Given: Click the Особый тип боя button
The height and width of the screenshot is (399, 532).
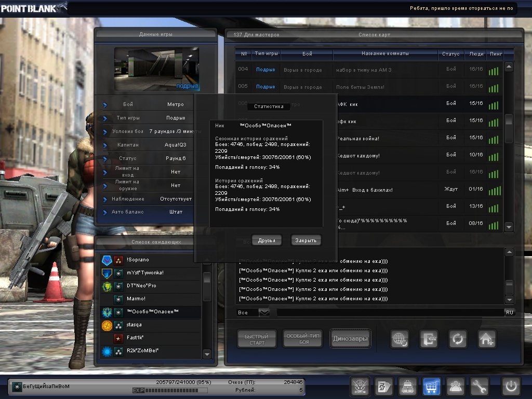Looking at the screenshot, I should [303, 339].
